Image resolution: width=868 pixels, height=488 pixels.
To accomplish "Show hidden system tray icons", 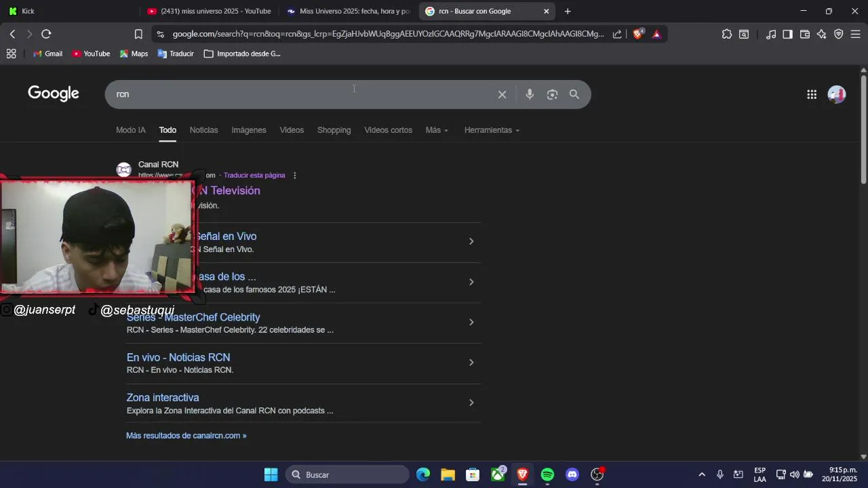I will 702,474.
